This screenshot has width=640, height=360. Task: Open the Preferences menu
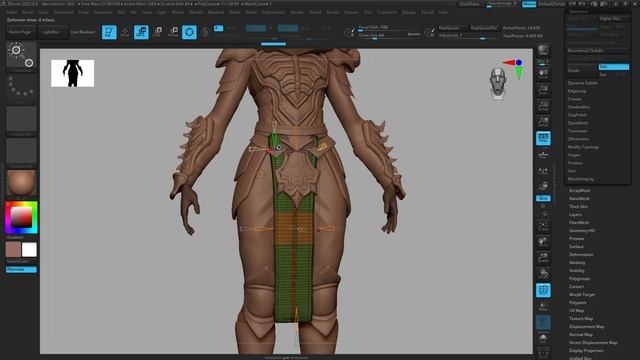[273, 13]
